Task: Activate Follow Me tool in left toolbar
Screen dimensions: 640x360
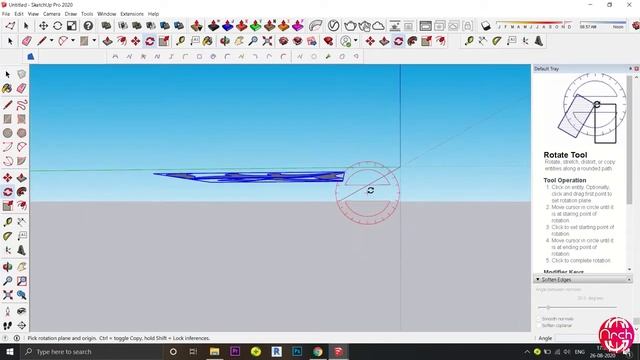Action: [22, 191]
